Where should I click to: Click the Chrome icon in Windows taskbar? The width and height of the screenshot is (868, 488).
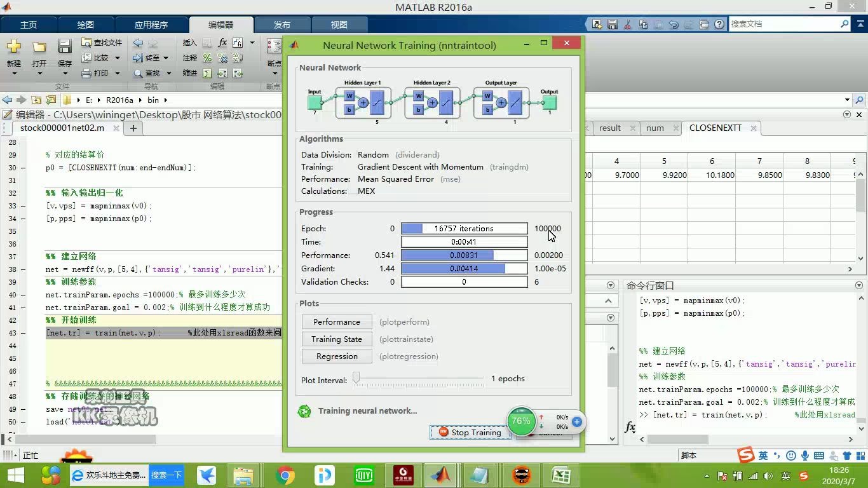point(285,475)
